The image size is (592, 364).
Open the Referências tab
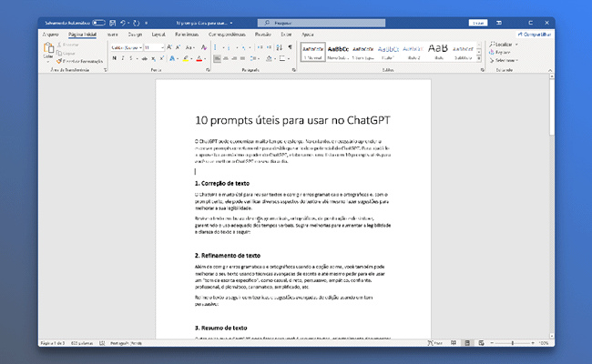pyautogui.click(x=187, y=35)
